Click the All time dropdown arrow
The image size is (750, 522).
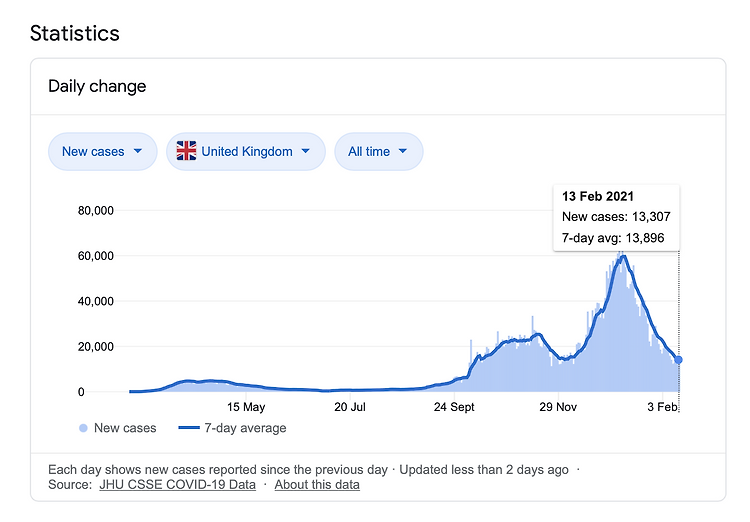click(403, 151)
